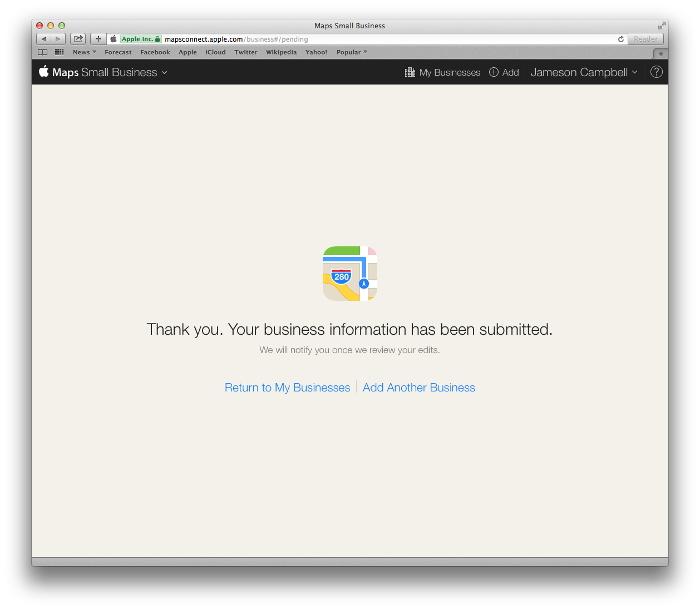Click the 'Thank you' submitted heading
Image resolution: width=700 pixels, height=610 pixels.
pos(349,329)
